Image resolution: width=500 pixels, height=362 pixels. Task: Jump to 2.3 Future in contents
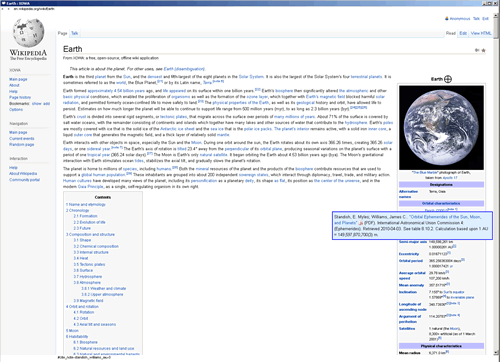coord(82,228)
